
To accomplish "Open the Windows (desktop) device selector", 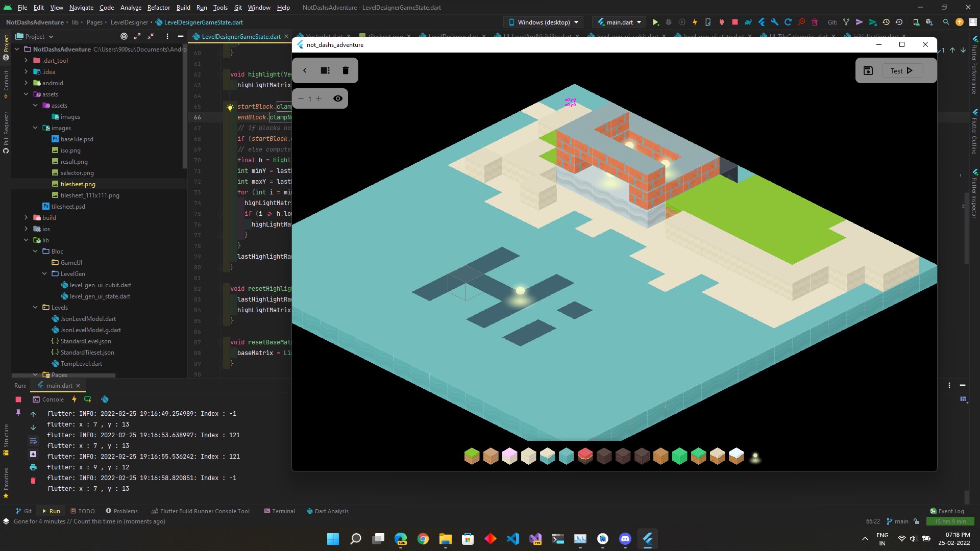I will coord(544,22).
